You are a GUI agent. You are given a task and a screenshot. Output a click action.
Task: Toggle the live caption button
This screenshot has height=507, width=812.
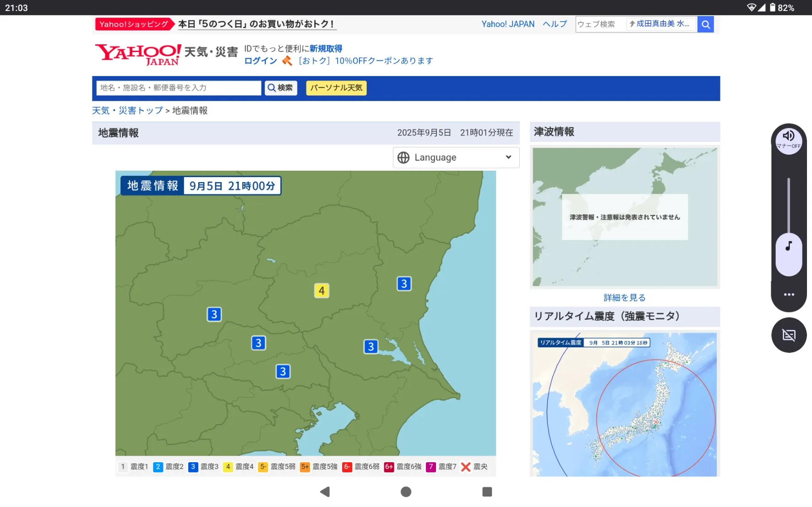(x=789, y=335)
